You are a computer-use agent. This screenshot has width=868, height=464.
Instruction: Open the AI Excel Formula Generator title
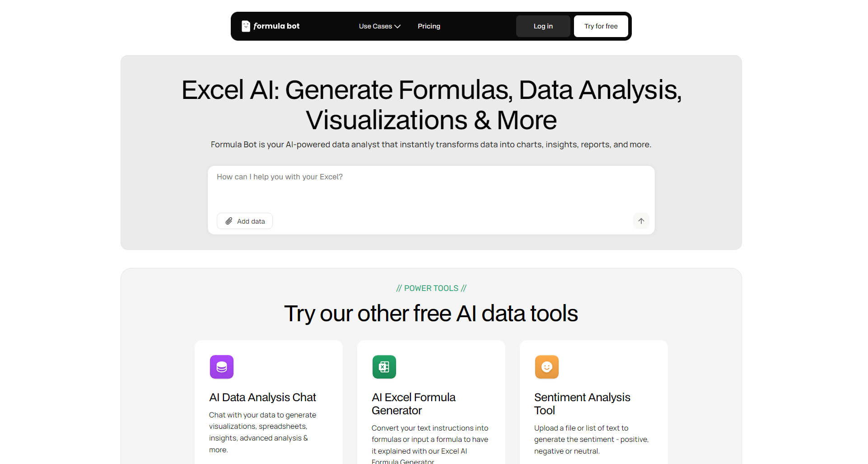point(413,403)
